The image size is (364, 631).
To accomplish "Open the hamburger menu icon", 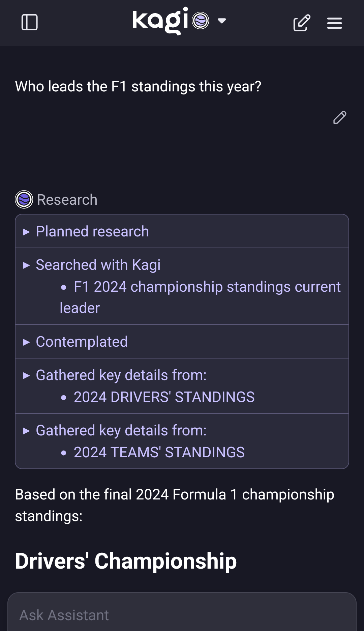I will (x=334, y=23).
